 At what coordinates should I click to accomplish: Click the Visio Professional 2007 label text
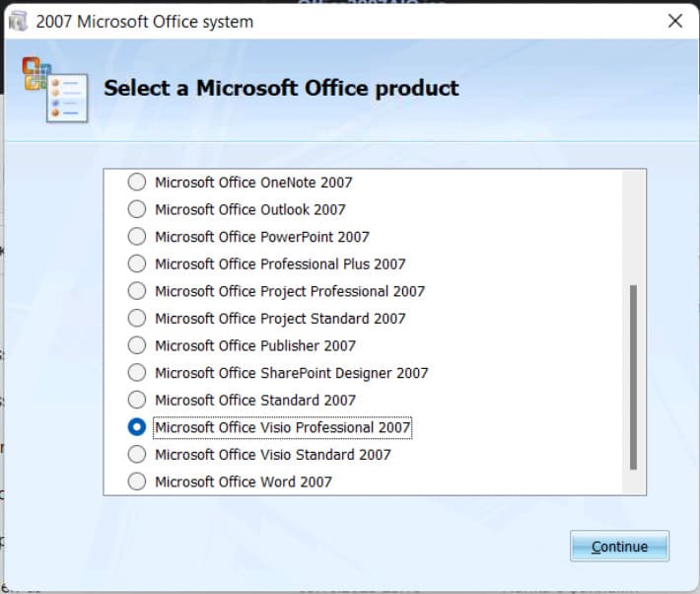click(282, 427)
